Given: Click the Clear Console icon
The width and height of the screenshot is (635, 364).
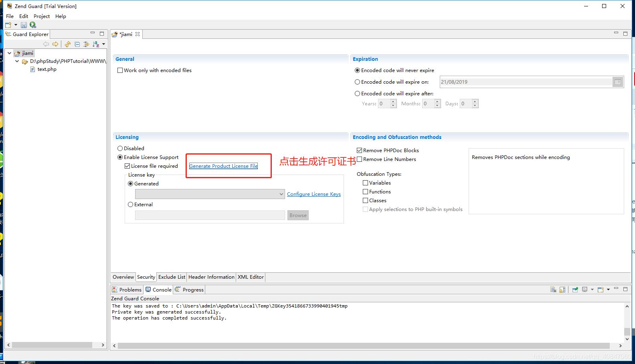Looking at the screenshot, I should [553, 290].
